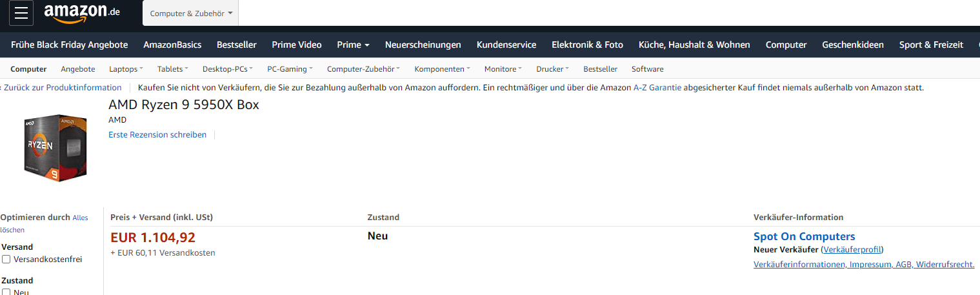The width and height of the screenshot is (980, 295).
Task: Go back via Zurück zur Produktinformation
Action: coord(63,88)
